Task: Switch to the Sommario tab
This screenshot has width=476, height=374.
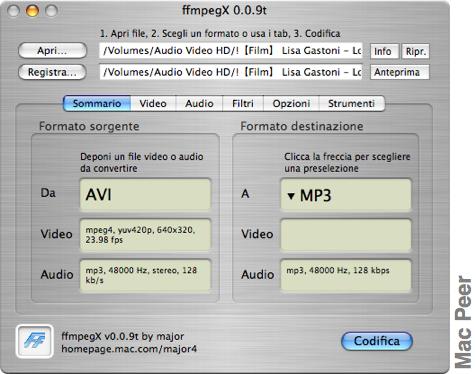Action: [97, 103]
